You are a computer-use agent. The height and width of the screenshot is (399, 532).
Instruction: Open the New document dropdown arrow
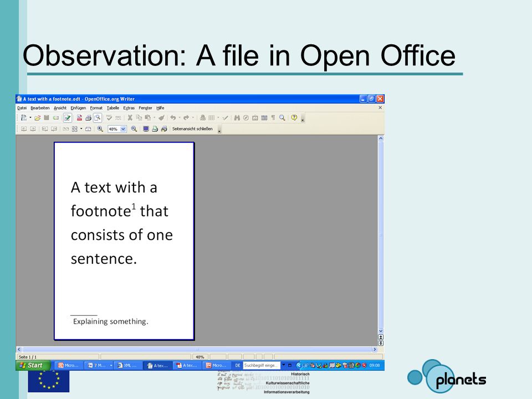pyautogui.click(x=30, y=117)
